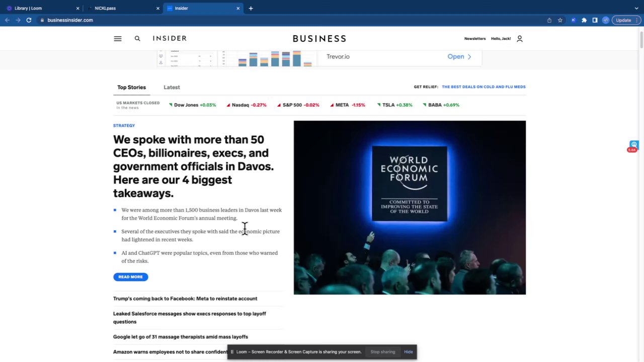
Task: Open Trump's coming back to Facebook story
Action: tap(185, 299)
